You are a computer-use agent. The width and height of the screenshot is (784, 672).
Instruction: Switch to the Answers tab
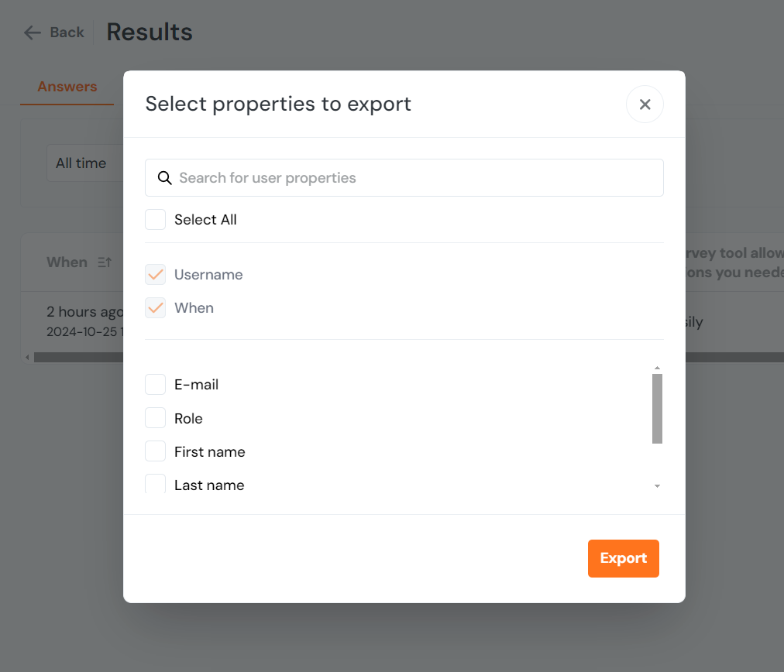pos(67,87)
